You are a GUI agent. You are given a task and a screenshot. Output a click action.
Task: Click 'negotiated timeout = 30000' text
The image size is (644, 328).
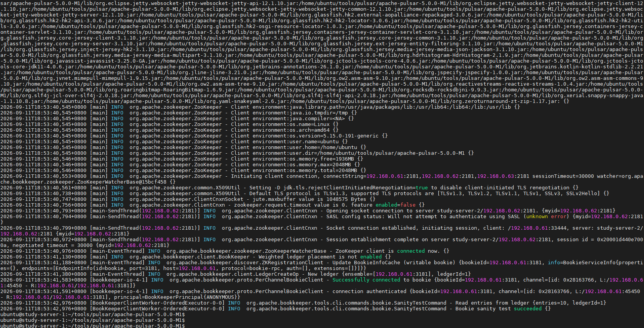pos(53,245)
